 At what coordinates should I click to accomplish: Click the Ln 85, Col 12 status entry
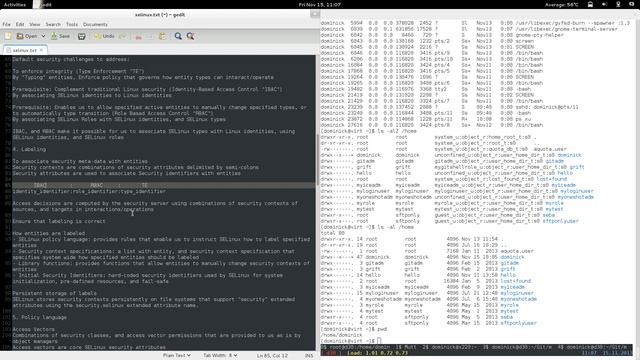(x=272, y=356)
